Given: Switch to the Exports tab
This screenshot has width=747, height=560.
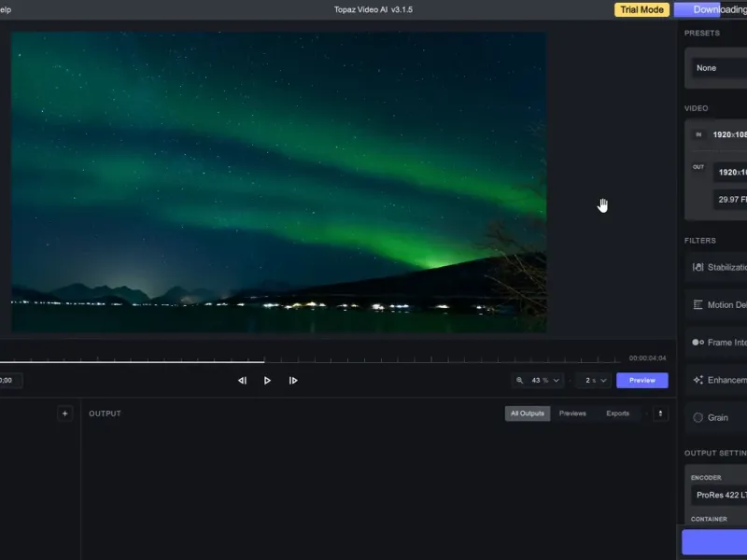Looking at the screenshot, I should [617, 413].
